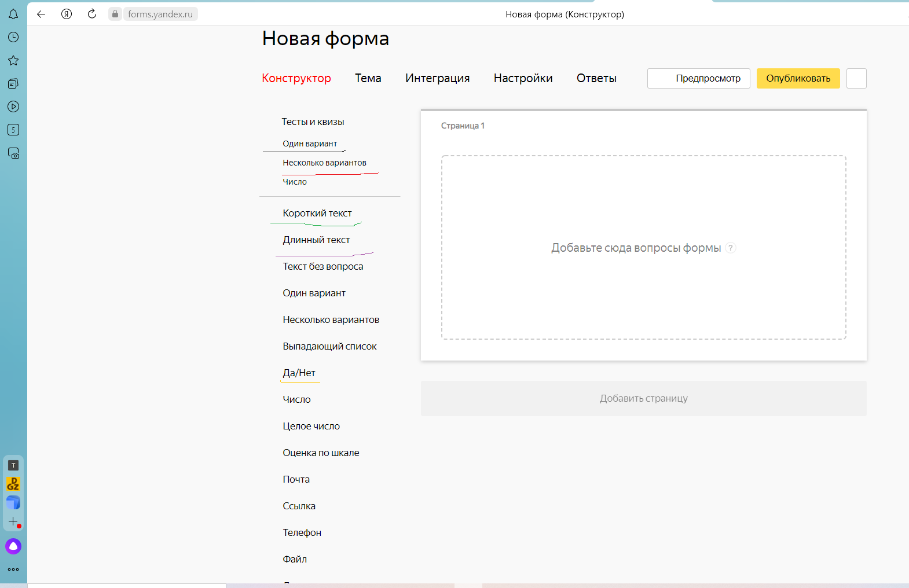
Task: Add quiz "Несколько вариантов" under Тесты и квизы
Action: (x=324, y=163)
